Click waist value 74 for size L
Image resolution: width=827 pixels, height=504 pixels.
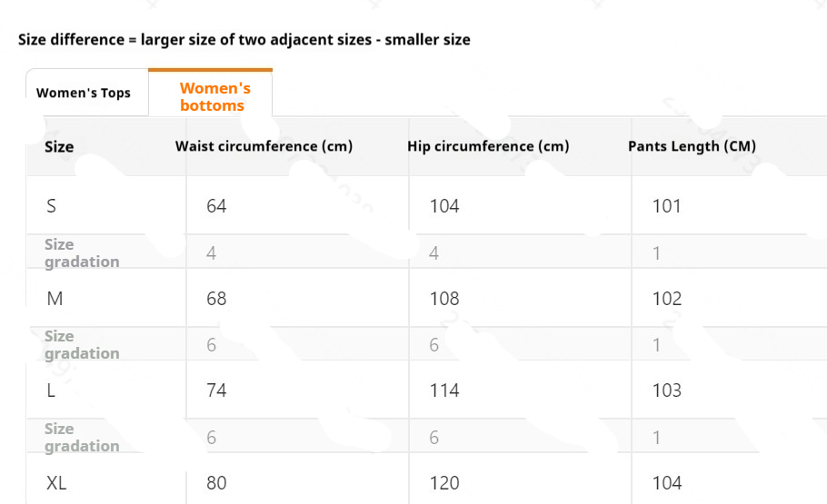click(216, 390)
